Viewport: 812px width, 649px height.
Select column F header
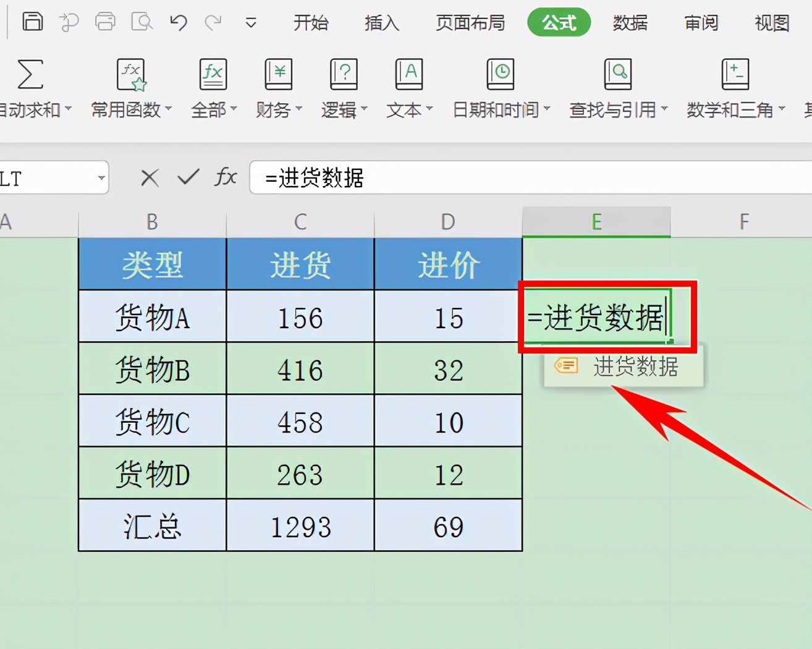coord(744,222)
